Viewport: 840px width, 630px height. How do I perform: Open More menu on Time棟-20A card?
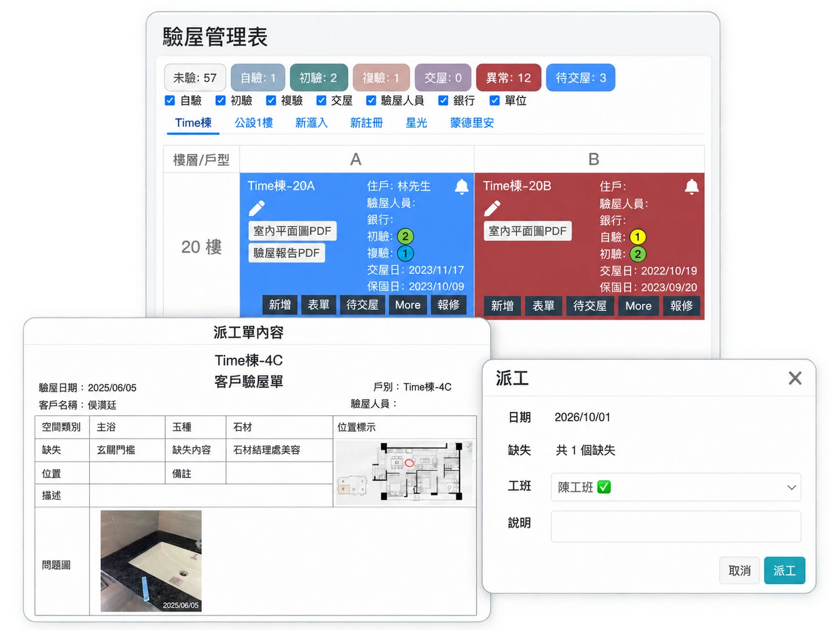[407, 305]
